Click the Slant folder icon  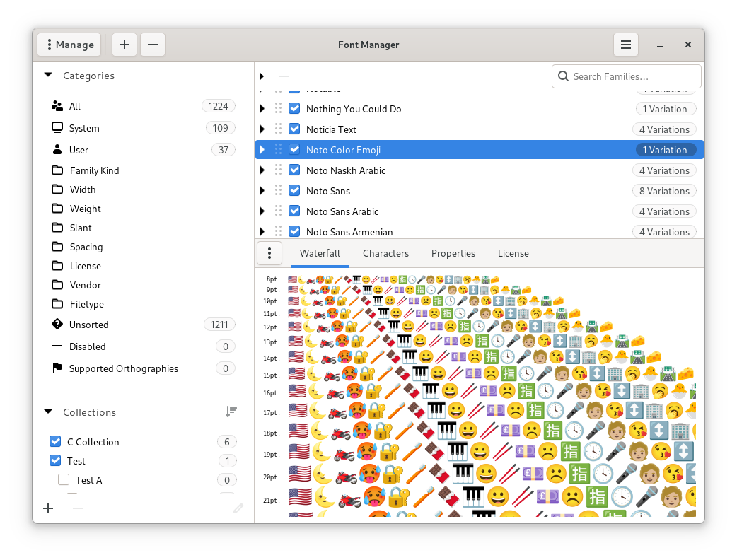tap(57, 228)
